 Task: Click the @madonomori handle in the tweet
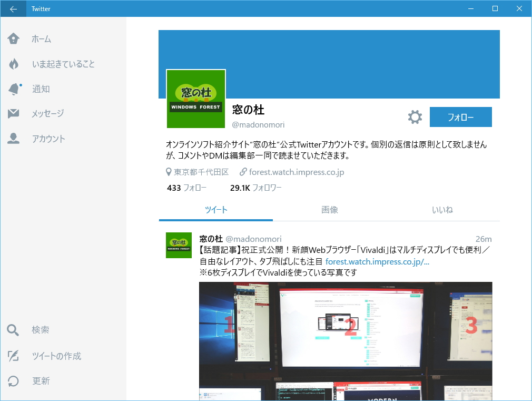[253, 239]
